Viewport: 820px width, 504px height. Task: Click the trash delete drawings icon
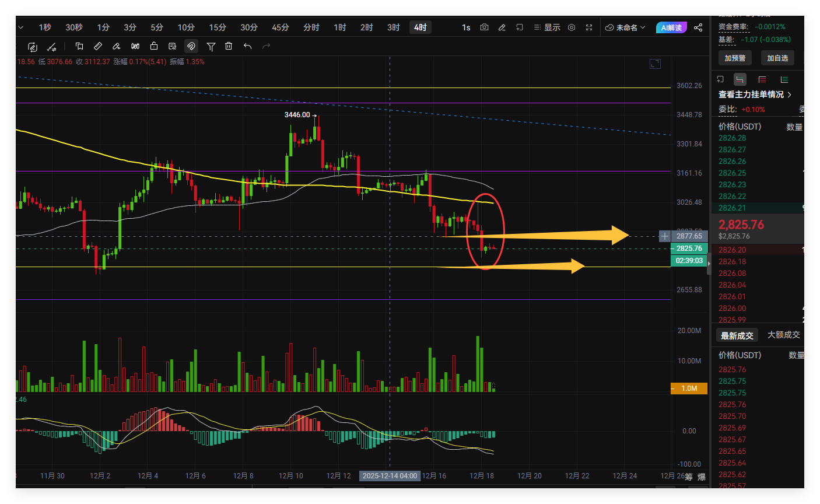[229, 46]
